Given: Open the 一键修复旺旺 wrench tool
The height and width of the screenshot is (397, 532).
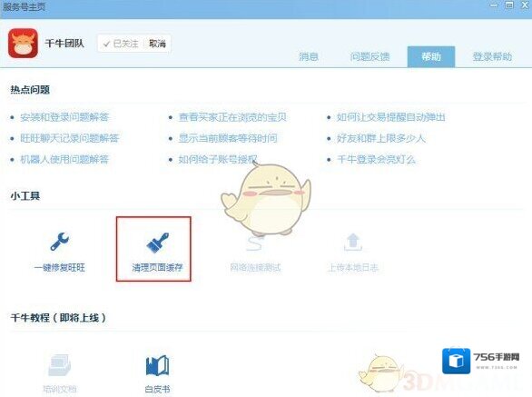Looking at the screenshot, I should (x=59, y=242).
